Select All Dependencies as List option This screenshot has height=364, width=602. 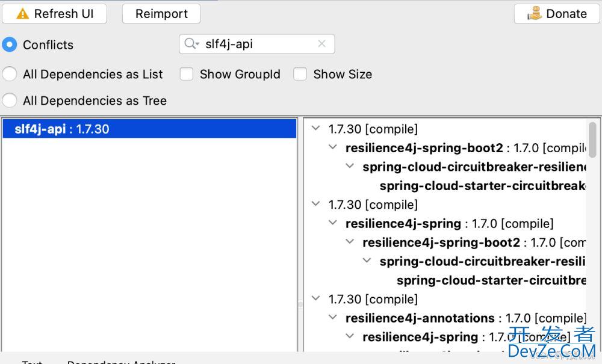(9, 73)
